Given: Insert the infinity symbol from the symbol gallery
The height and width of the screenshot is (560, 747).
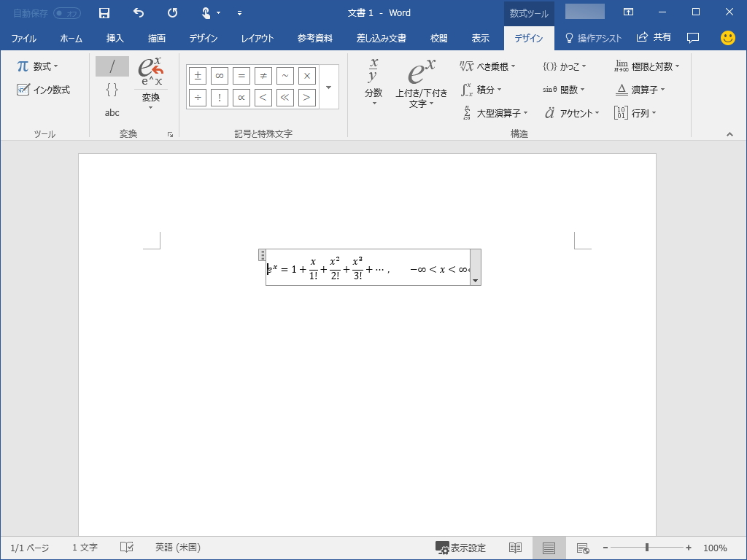Looking at the screenshot, I should pos(219,76).
